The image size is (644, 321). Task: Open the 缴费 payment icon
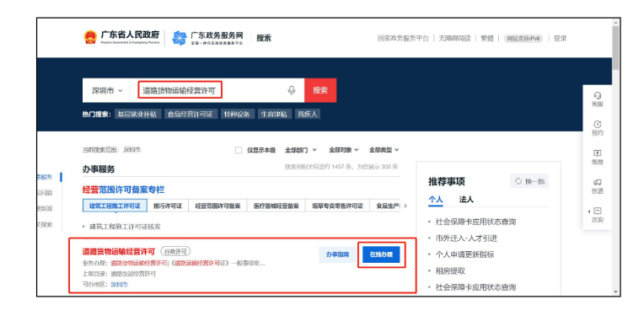pos(598,153)
